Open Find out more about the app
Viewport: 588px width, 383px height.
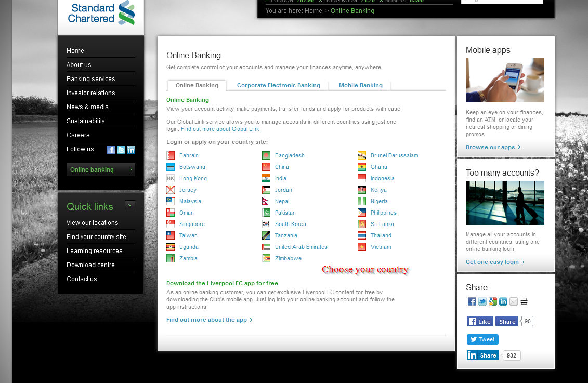coord(209,320)
